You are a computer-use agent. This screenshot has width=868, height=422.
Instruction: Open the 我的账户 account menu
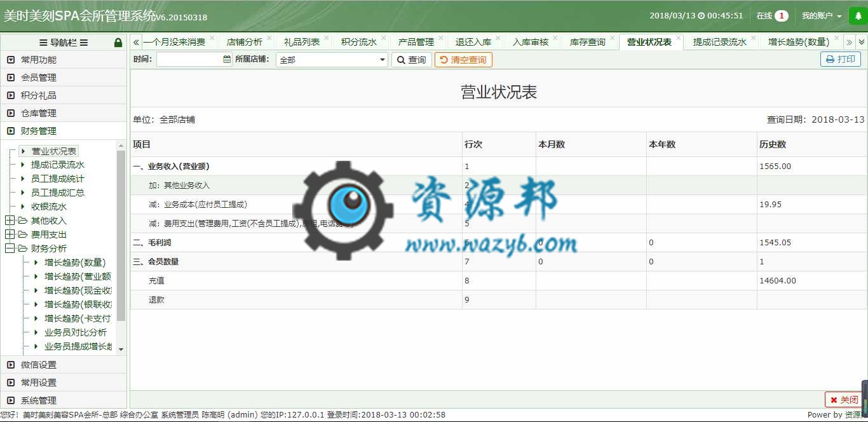pyautogui.click(x=822, y=16)
